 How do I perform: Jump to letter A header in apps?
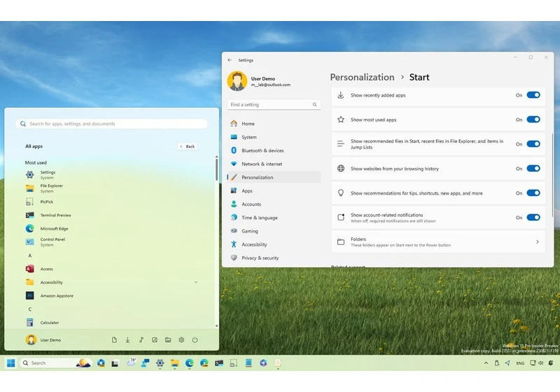pyautogui.click(x=30, y=255)
